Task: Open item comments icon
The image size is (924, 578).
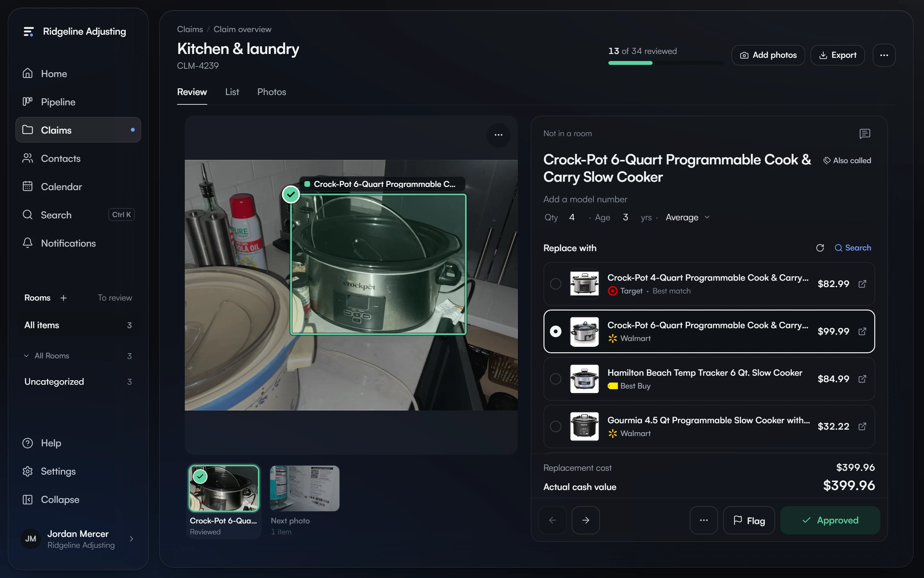Action: [864, 134]
